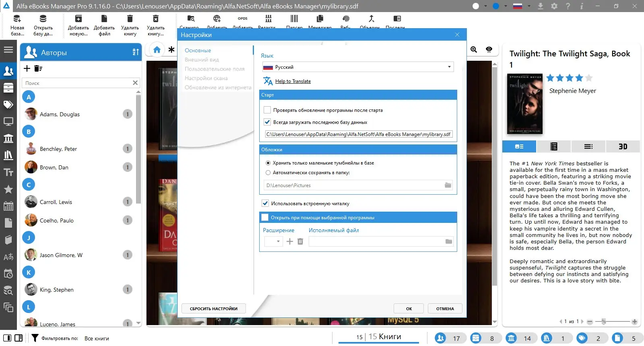Click the zoom magnifier icon above bookshelf
The height and width of the screenshot is (346, 644).
(x=474, y=49)
